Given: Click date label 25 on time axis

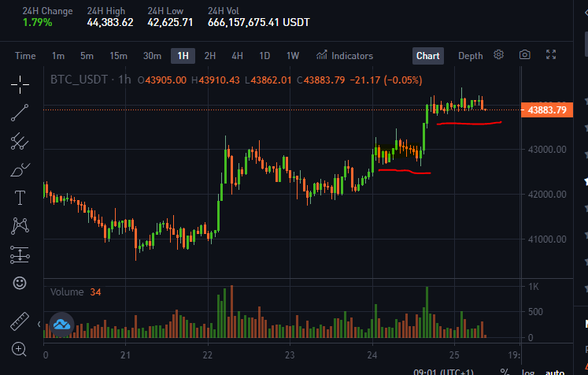Looking at the screenshot, I should (x=454, y=355).
